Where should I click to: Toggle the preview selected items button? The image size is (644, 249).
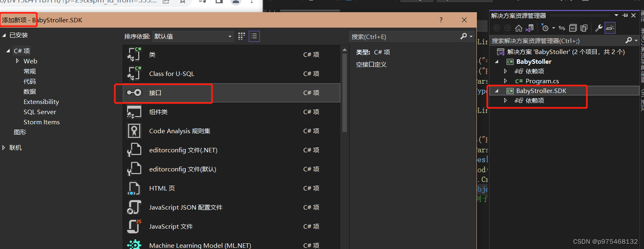[610, 28]
